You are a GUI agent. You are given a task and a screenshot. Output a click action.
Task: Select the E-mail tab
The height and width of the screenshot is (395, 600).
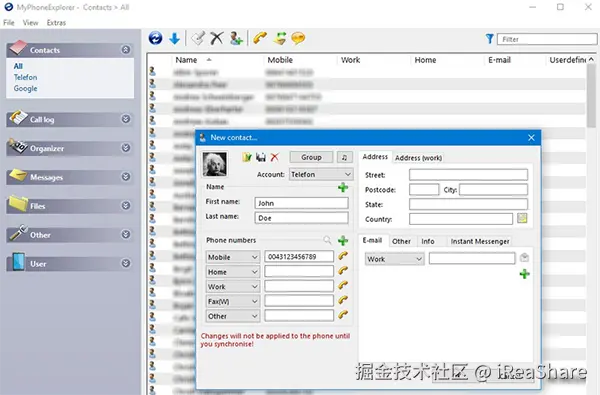(372, 240)
